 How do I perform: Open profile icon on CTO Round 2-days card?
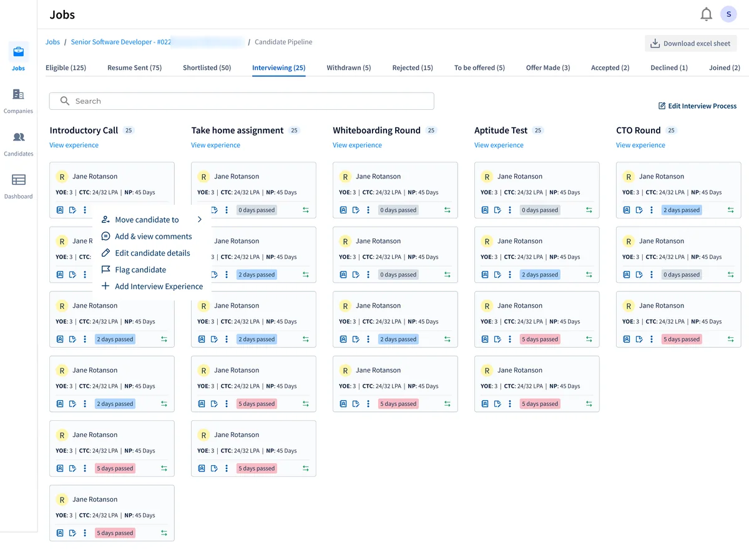click(627, 210)
